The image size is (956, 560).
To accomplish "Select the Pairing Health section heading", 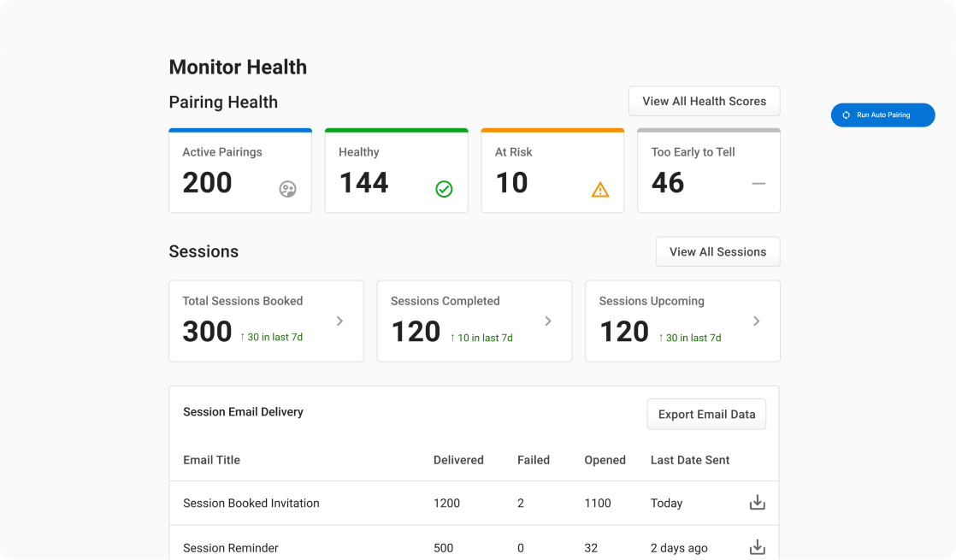I will [x=223, y=102].
